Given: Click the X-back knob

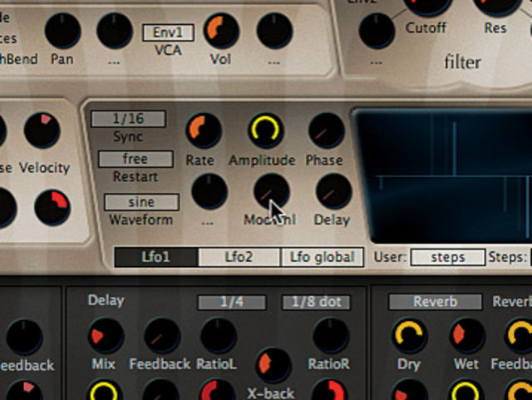Looking at the screenshot, I should coord(273,365).
